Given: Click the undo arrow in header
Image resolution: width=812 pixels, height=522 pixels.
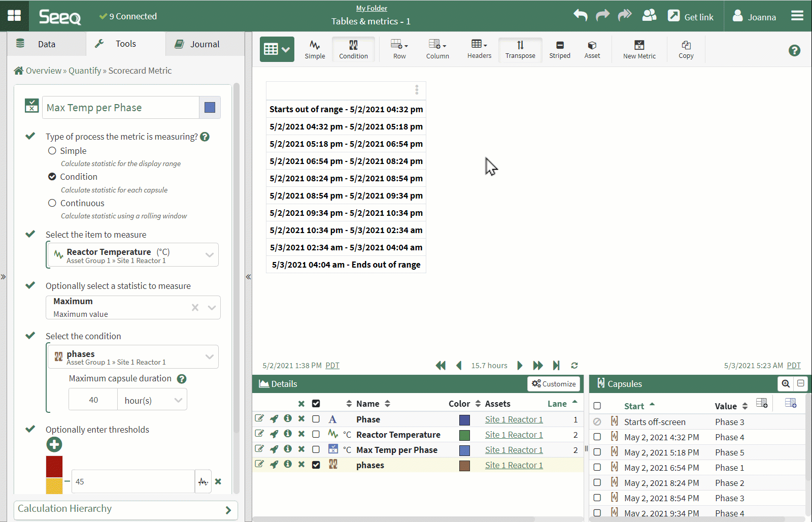Looking at the screenshot, I should (580, 16).
